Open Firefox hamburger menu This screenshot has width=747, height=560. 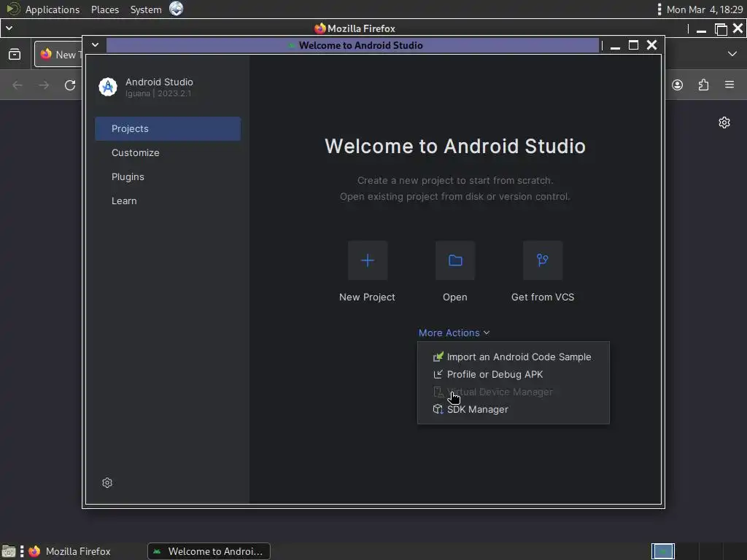pos(729,85)
